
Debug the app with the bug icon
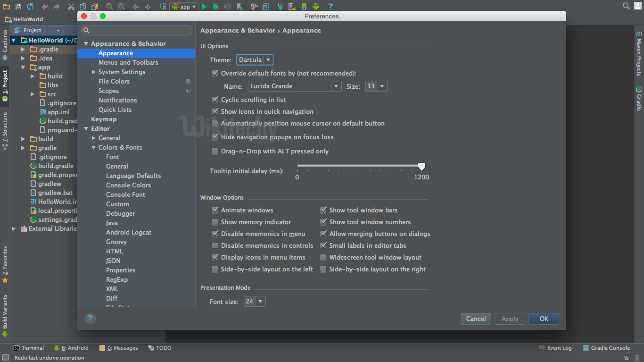215,6
